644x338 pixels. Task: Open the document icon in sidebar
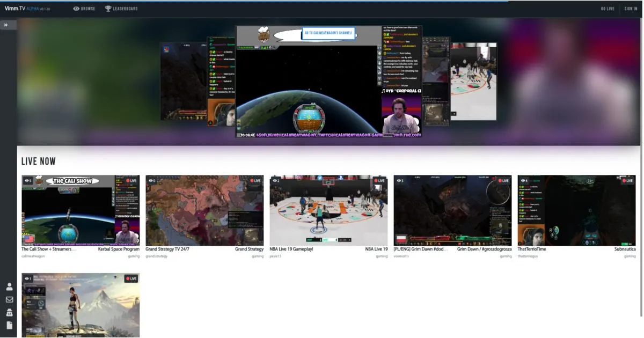(9, 326)
